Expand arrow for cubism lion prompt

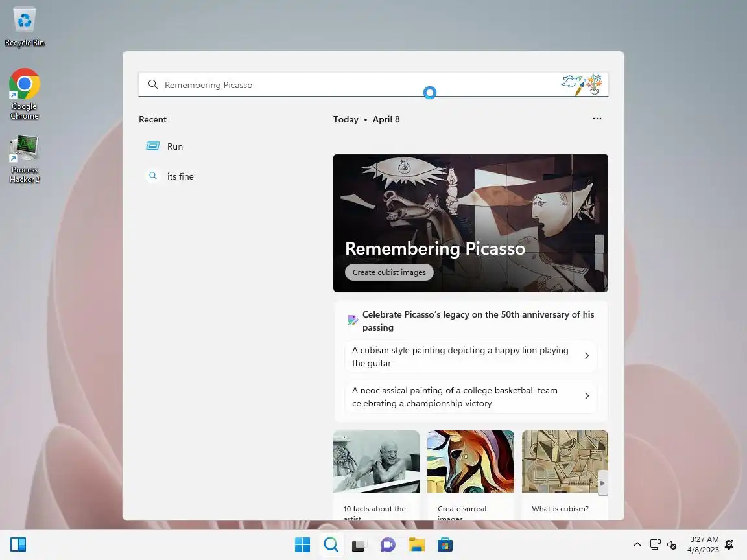tap(587, 356)
